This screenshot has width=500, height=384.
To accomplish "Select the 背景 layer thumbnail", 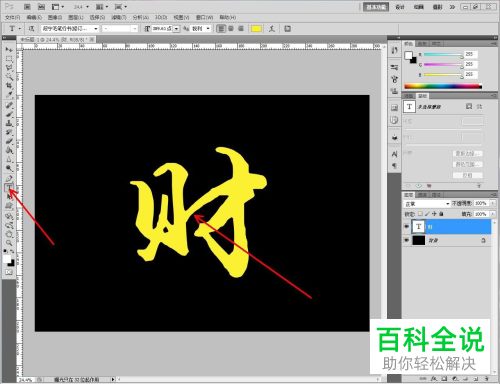I will pos(419,240).
